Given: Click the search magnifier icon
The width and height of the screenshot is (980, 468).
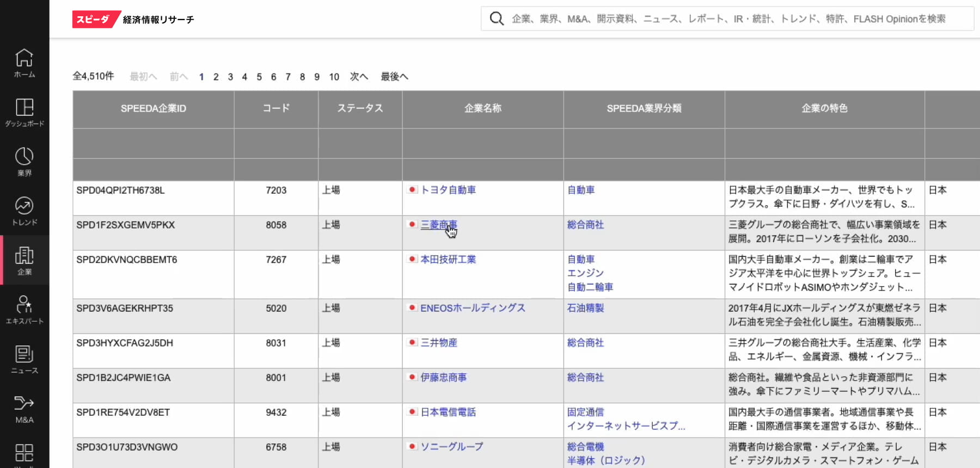Looking at the screenshot, I should [497, 19].
